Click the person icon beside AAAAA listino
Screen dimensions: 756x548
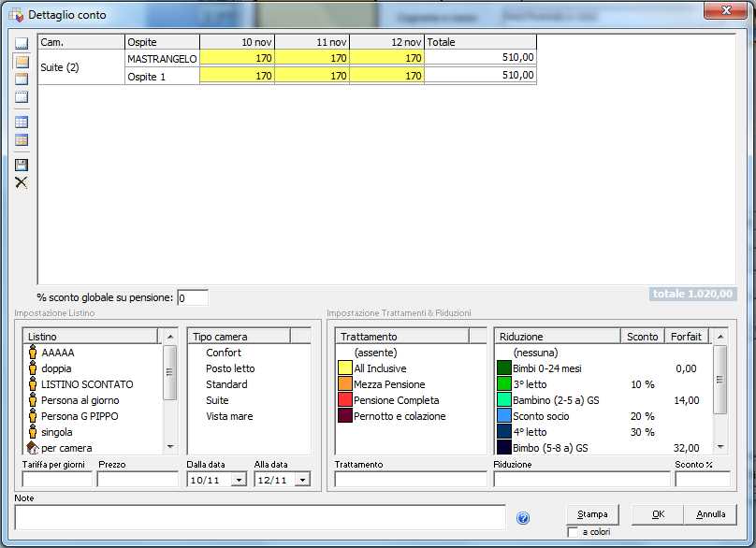click(33, 353)
